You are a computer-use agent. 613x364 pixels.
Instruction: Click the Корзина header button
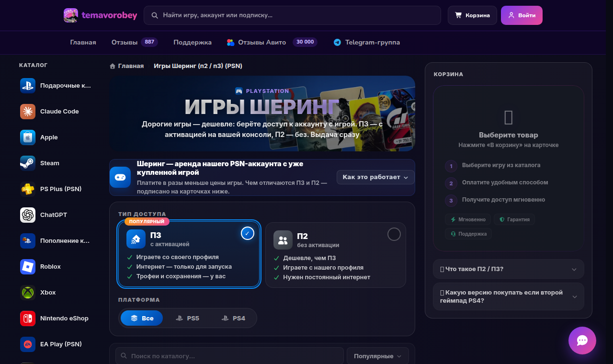point(473,15)
